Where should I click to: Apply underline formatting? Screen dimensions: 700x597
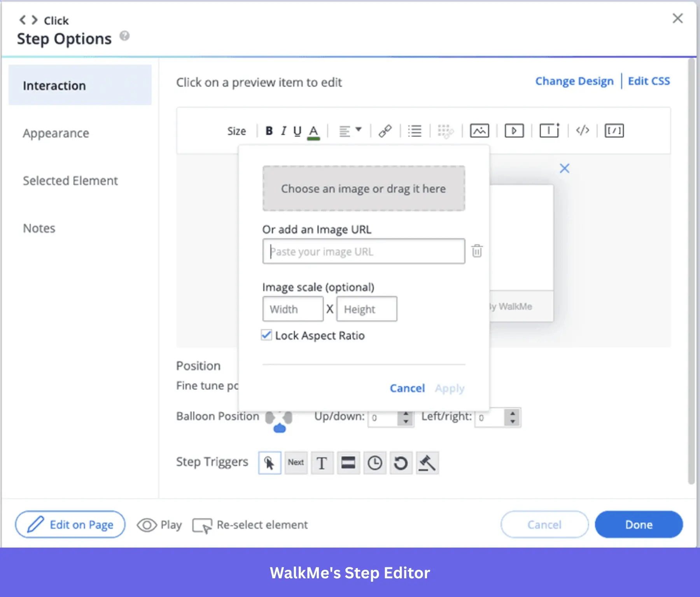tap(297, 131)
